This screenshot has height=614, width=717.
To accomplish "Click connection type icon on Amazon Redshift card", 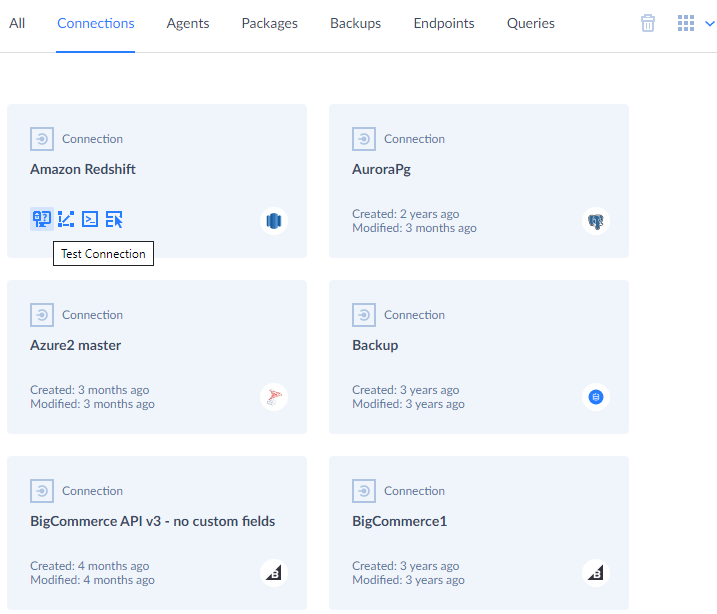I will click(x=42, y=139).
